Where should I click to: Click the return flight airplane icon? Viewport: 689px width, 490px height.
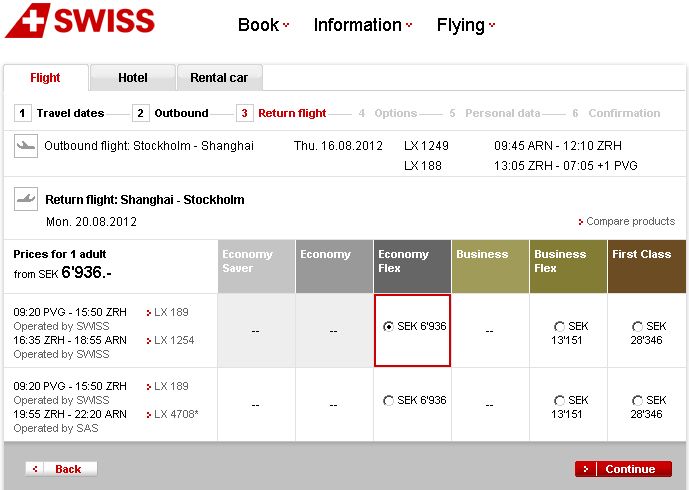click(25, 199)
